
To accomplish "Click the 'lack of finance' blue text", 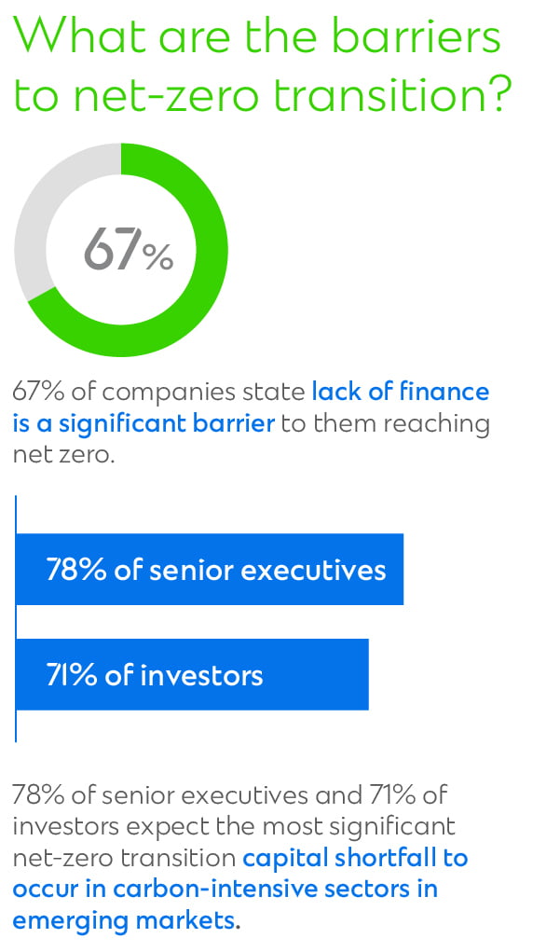I will click(x=401, y=392).
